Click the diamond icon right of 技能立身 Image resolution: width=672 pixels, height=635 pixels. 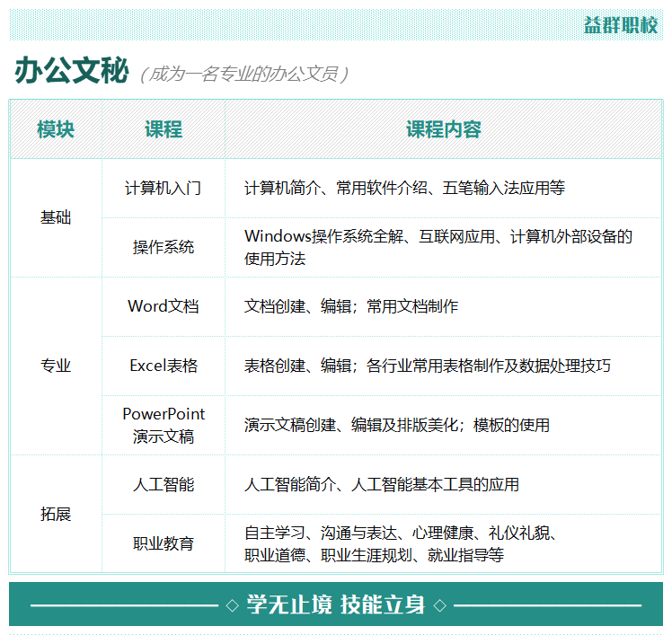point(439,605)
